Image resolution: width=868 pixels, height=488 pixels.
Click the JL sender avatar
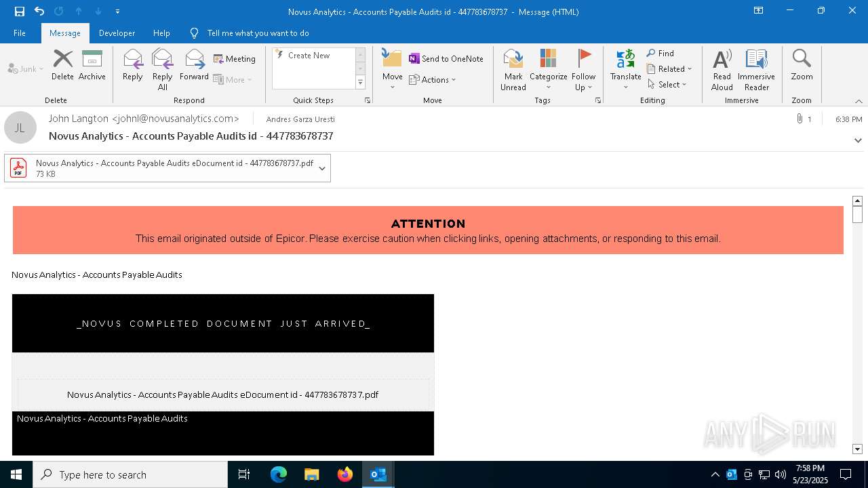tap(20, 127)
